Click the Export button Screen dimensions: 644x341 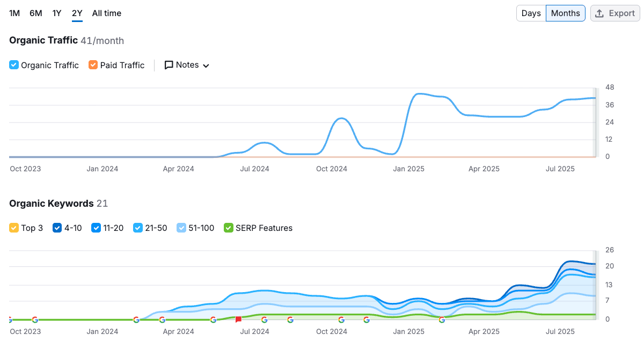pos(614,13)
